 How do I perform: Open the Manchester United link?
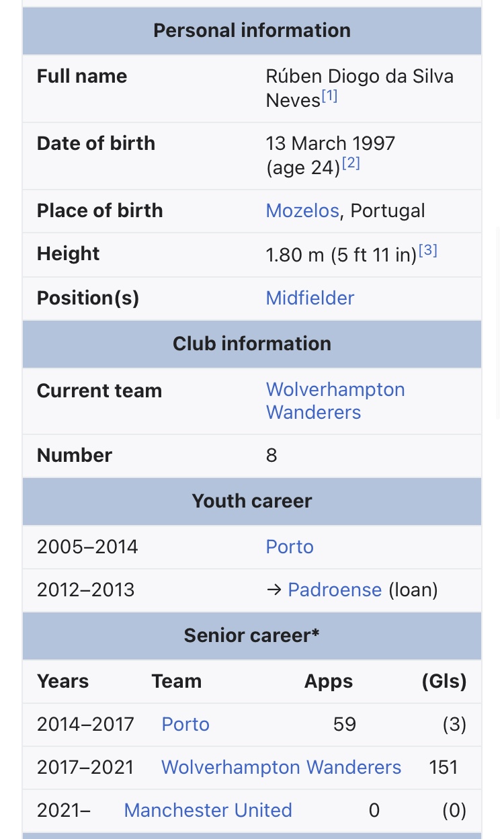[208, 810]
